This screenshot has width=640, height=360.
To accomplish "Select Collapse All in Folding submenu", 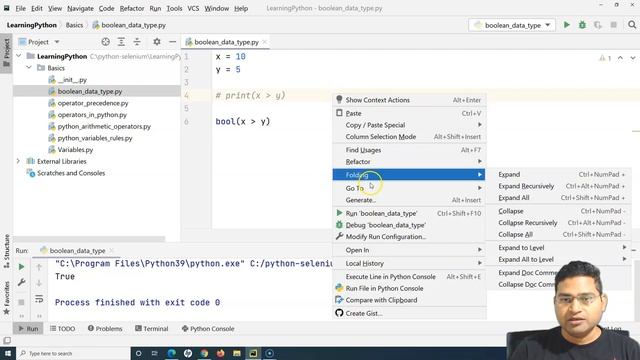I will point(559,234).
